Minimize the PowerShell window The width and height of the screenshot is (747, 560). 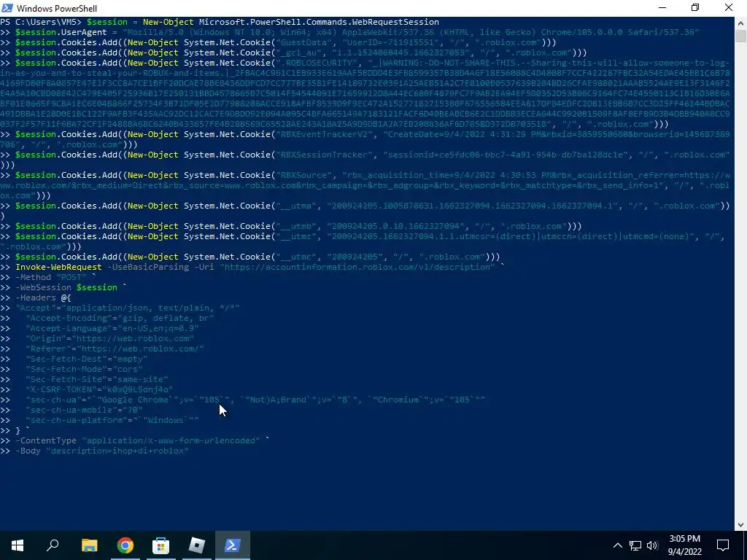[662, 7]
